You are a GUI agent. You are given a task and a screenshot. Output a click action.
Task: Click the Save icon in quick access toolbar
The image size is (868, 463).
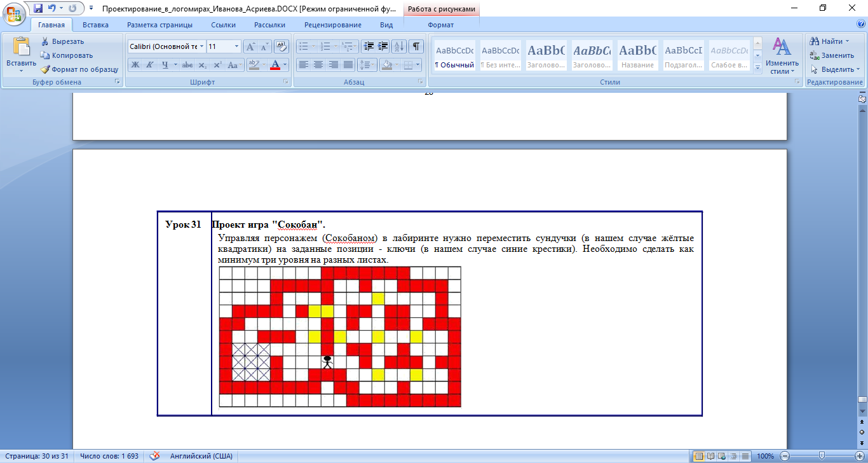(38, 8)
